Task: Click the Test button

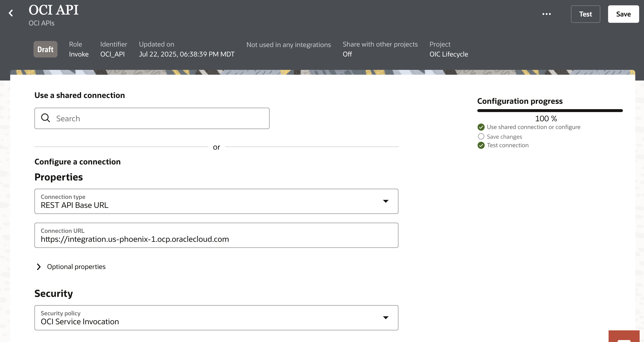Action: 586,14
